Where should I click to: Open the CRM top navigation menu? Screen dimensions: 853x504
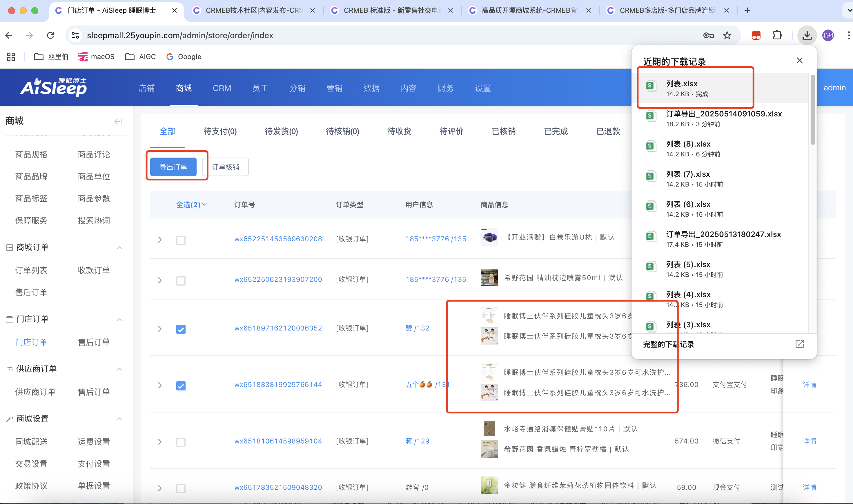point(222,88)
